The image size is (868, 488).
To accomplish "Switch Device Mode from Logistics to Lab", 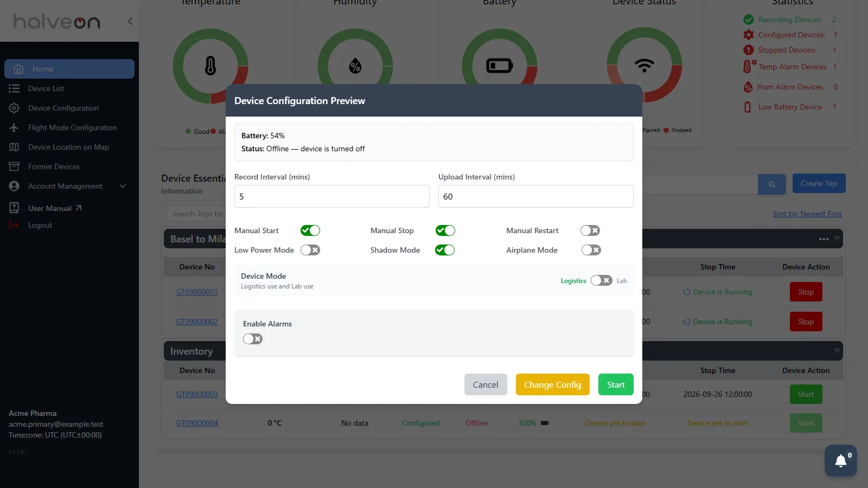I will [602, 280].
